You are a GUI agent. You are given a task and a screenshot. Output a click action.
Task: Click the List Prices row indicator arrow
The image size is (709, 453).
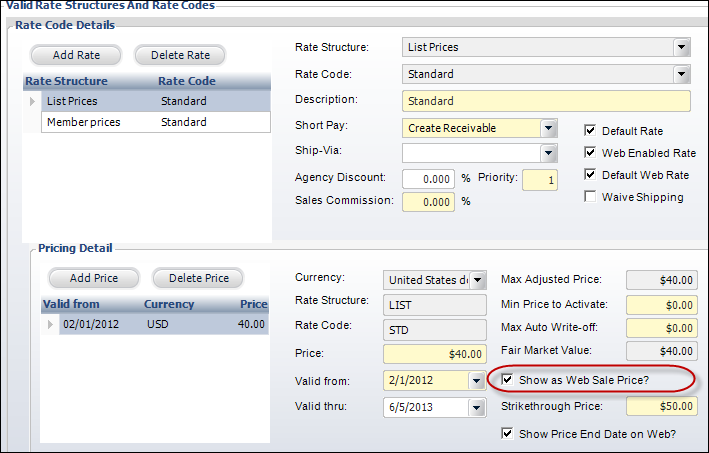32,101
